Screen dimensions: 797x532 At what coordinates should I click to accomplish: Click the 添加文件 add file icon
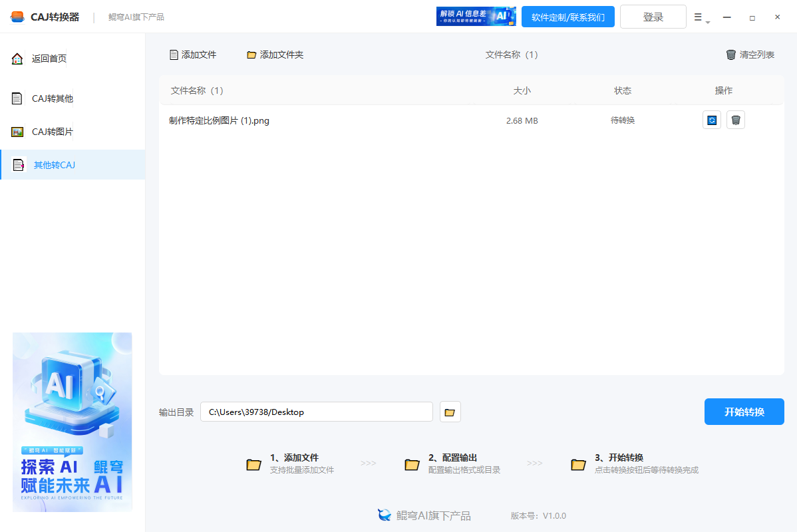(x=174, y=55)
